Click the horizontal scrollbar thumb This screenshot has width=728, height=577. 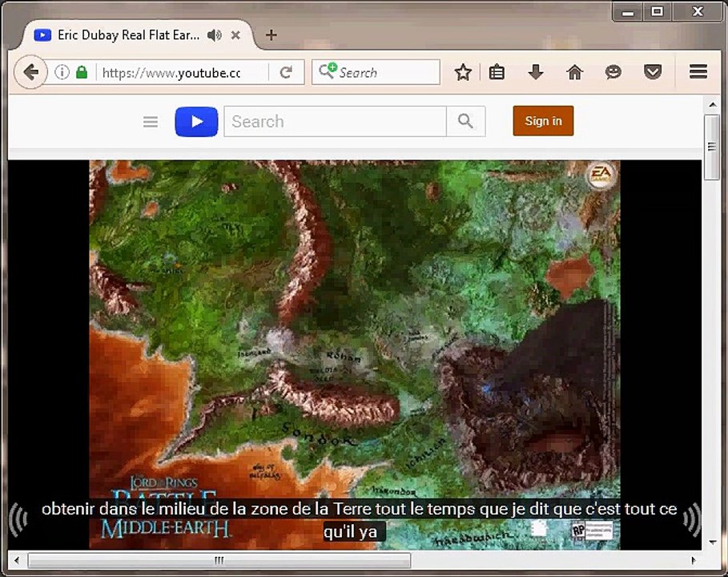(x=219, y=560)
